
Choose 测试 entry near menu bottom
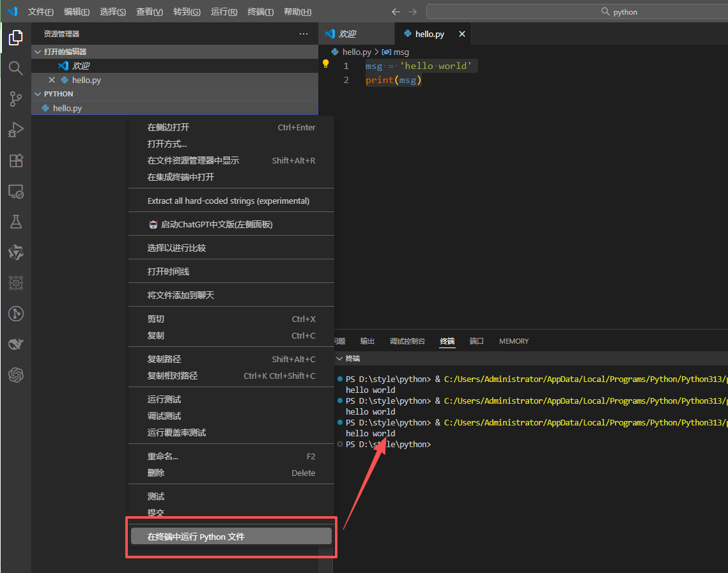coord(231,496)
